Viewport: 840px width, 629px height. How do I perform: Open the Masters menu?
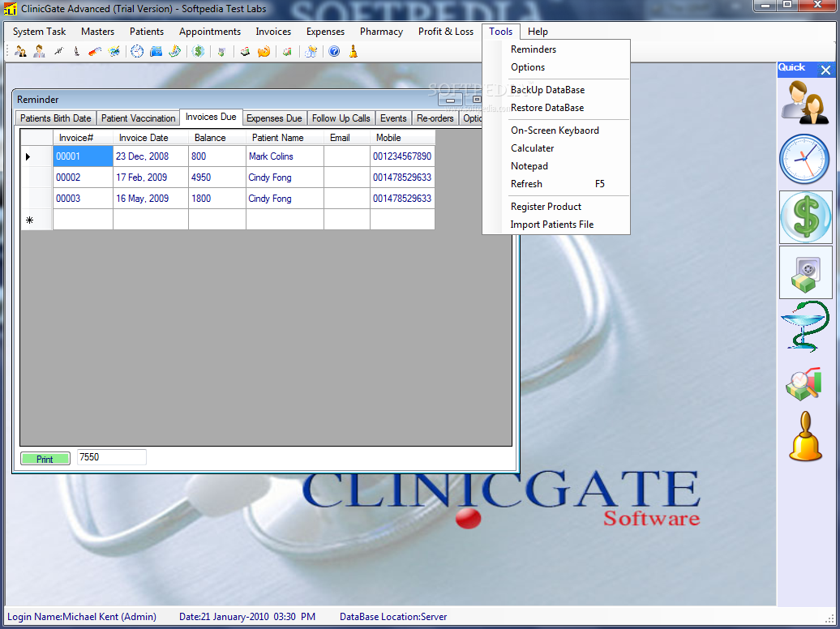click(x=97, y=32)
